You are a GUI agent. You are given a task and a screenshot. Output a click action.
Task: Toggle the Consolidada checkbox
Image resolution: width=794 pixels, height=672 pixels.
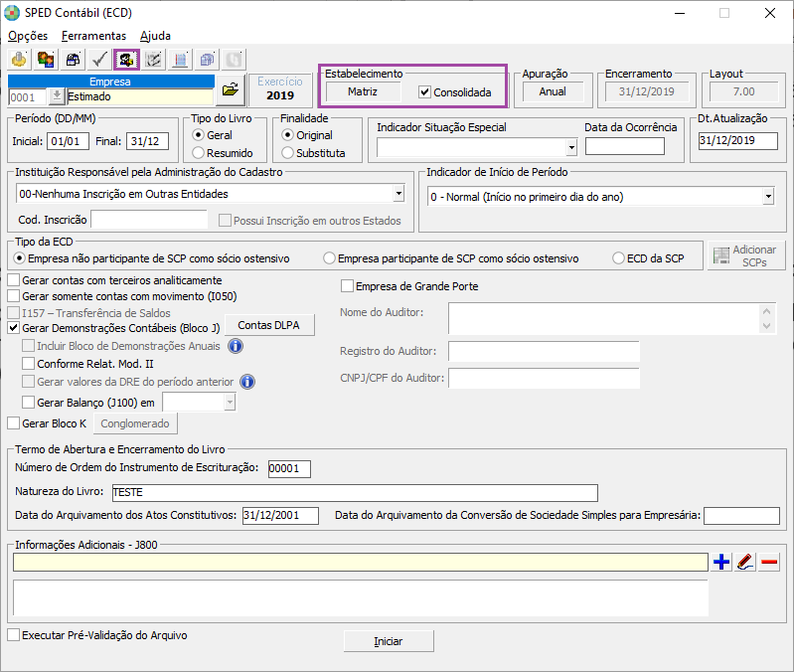(425, 92)
